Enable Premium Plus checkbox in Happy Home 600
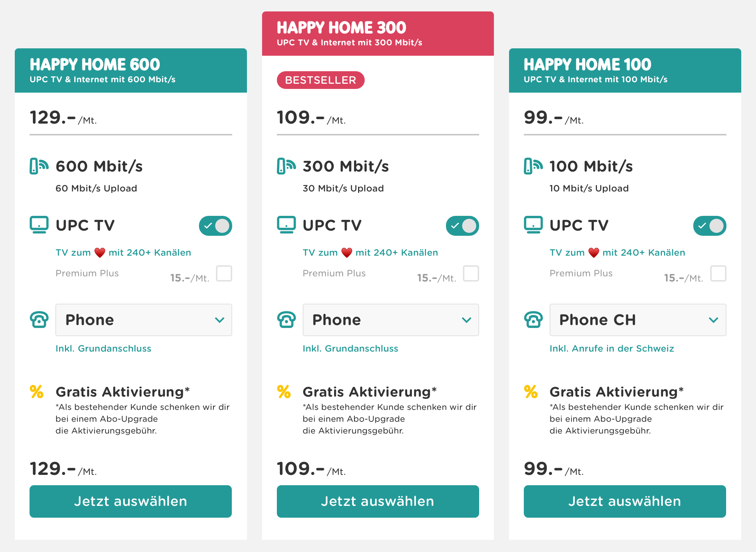The image size is (756, 552). (224, 273)
